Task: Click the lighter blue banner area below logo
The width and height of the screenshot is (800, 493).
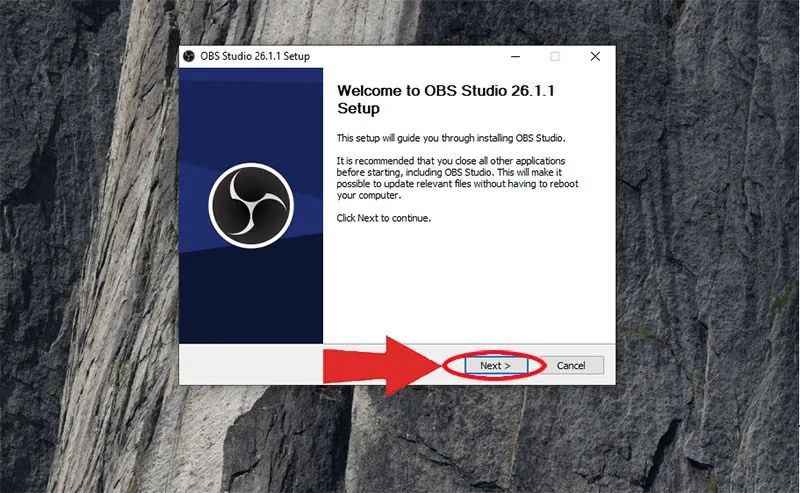Action: 250,300
